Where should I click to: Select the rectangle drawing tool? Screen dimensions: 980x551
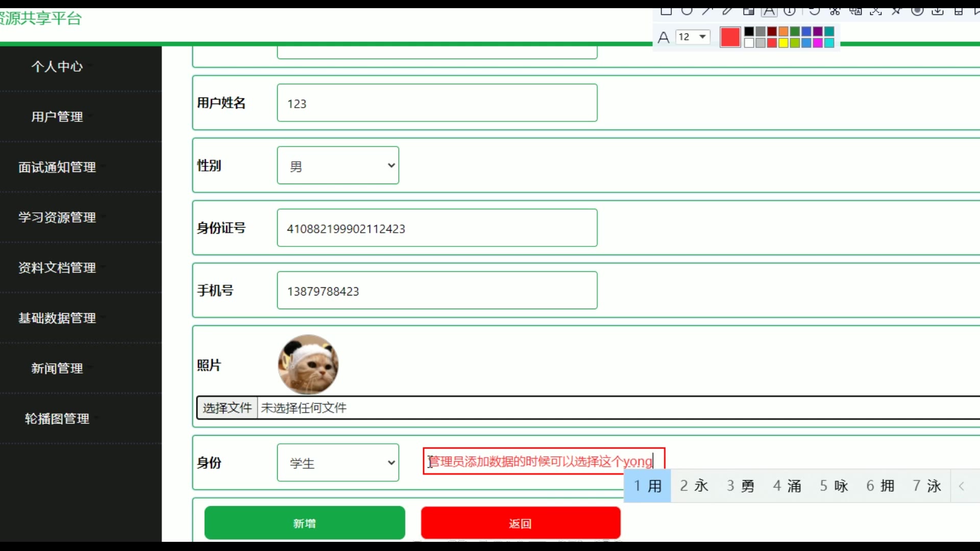pyautogui.click(x=666, y=11)
